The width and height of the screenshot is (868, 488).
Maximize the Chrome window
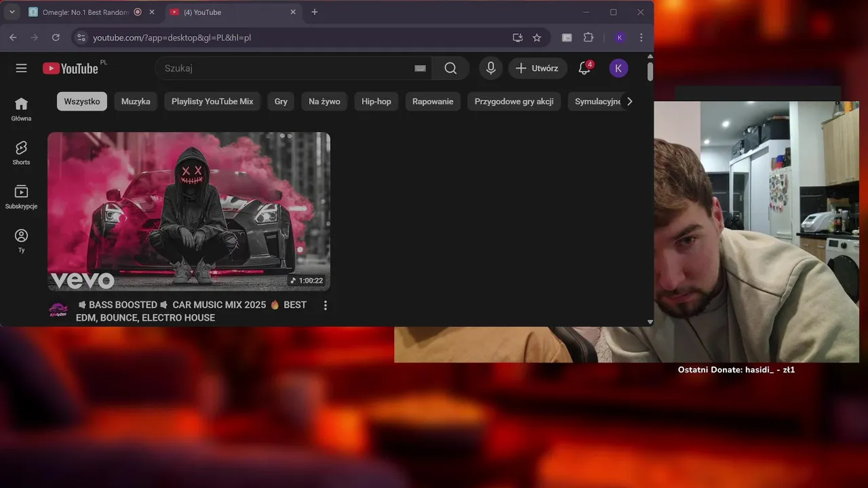click(x=613, y=12)
